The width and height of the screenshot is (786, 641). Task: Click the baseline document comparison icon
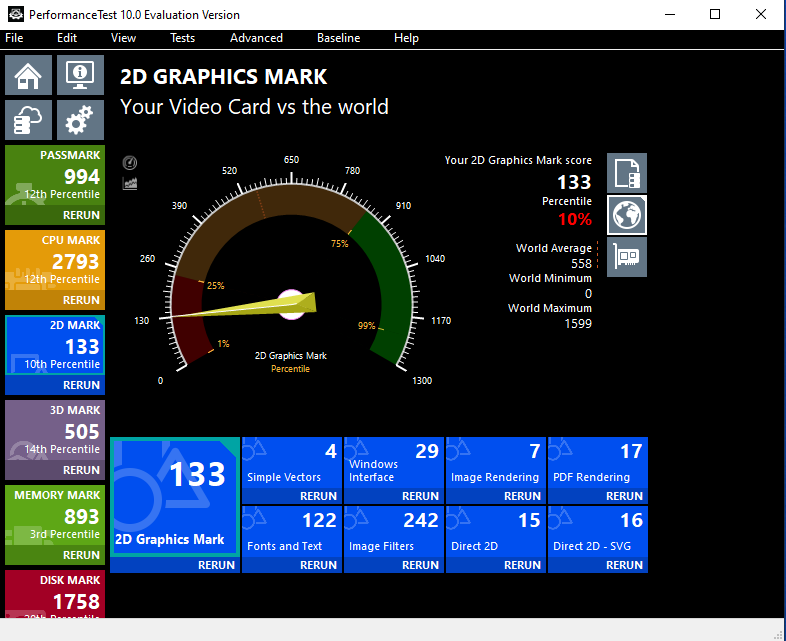[627, 172]
